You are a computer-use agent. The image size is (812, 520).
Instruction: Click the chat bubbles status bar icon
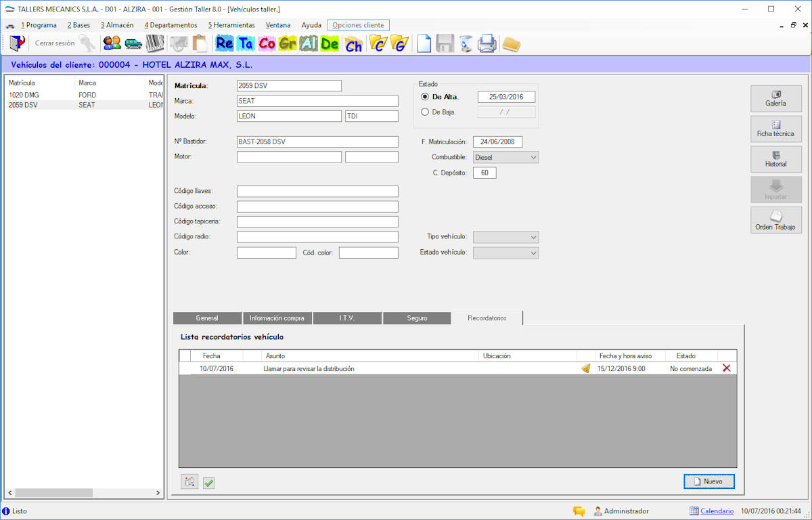pos(579,511)
